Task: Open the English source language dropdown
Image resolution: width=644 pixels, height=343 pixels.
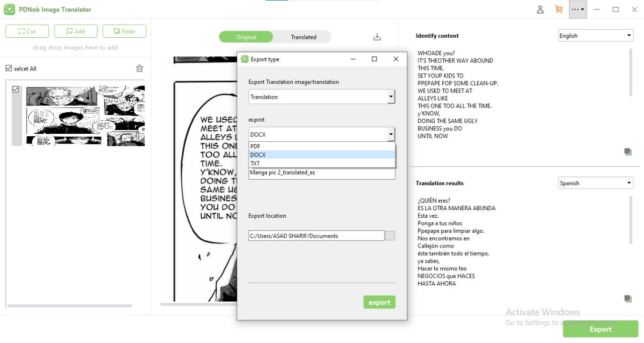Action: pos(595,35)
